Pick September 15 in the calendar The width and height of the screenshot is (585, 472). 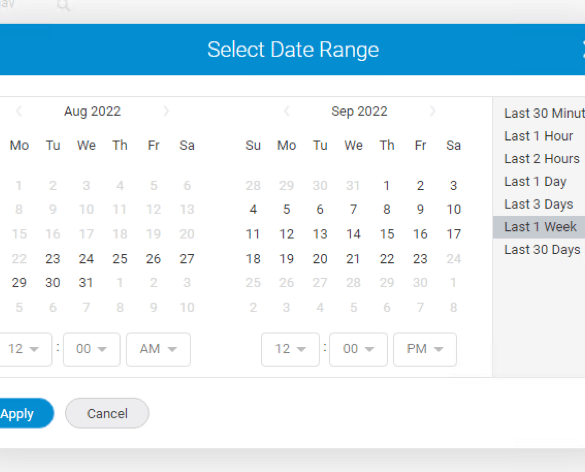pos(387,234)
